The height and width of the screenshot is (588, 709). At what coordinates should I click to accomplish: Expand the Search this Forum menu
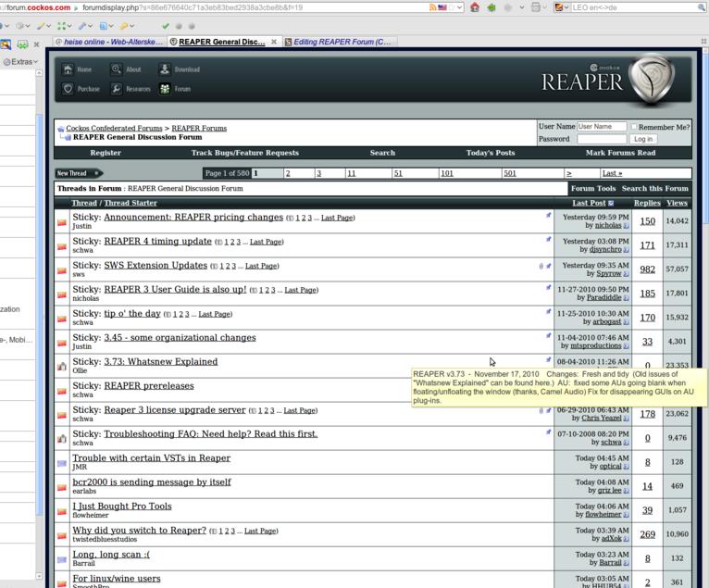coord(654,188)
